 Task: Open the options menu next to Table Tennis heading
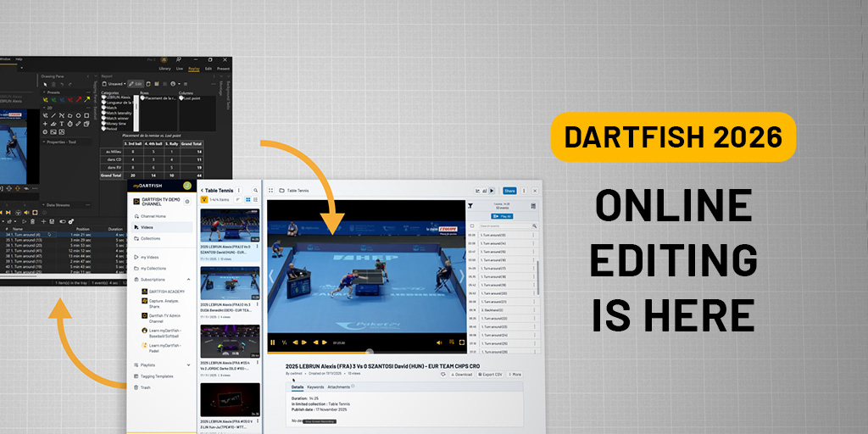coord(238,191)
